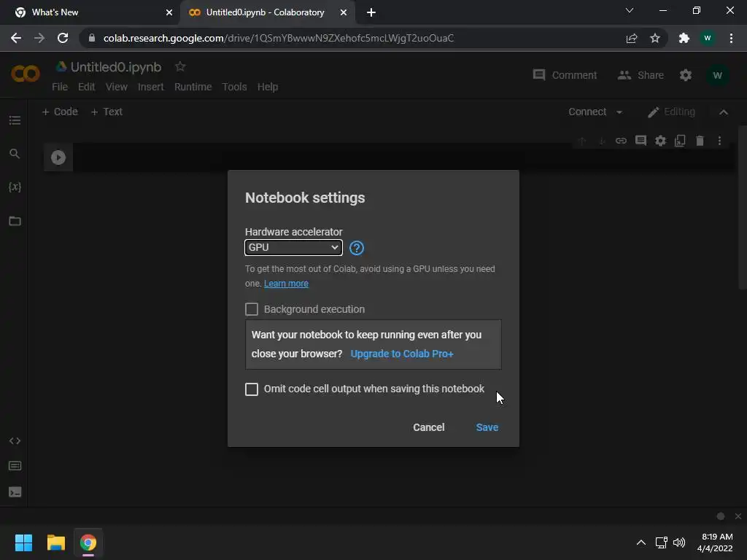Open the table of contents sidebar icon
Viewport: 747px width, 560px height.
pyautogui.click(x=15, y=120)
